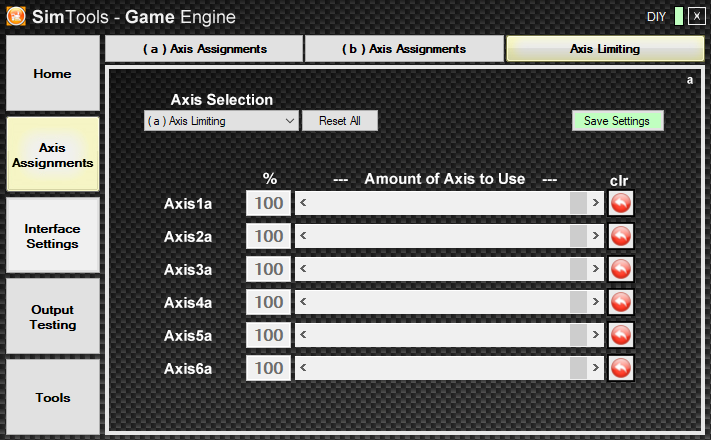Viewport: 711px width, 440px height.
Task: Click the green DIY status indicator
Action: pos(679,16)
